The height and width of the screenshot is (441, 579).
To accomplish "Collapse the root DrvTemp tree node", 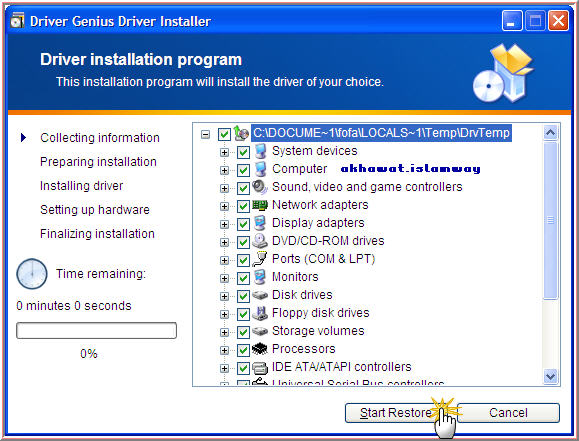I will pos(205,134).
